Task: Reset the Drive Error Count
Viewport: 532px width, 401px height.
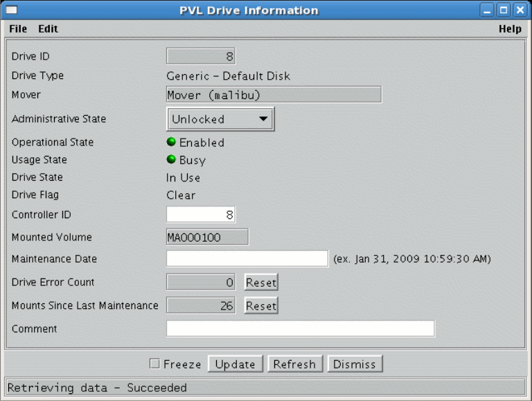Action: [261, 283]
